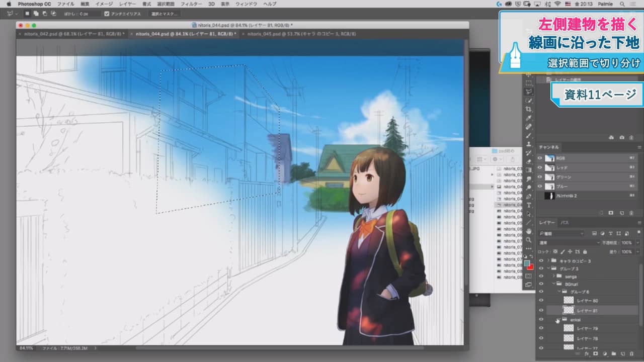Hide the RGB channel eye icon
644x362 pixels.
coord(540,158)
